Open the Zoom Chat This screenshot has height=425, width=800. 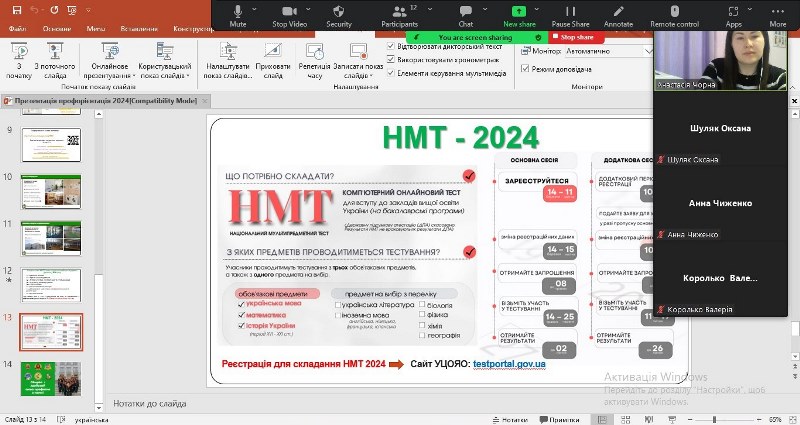465,16
